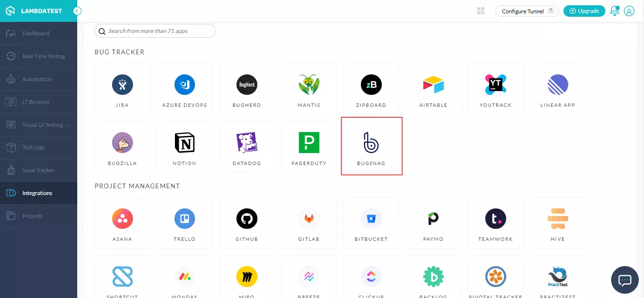The height and width of the screenshot is (298, 644).
Task: Open the Trello integration tile
Action: pyautogui.click(x=184, y=223)
